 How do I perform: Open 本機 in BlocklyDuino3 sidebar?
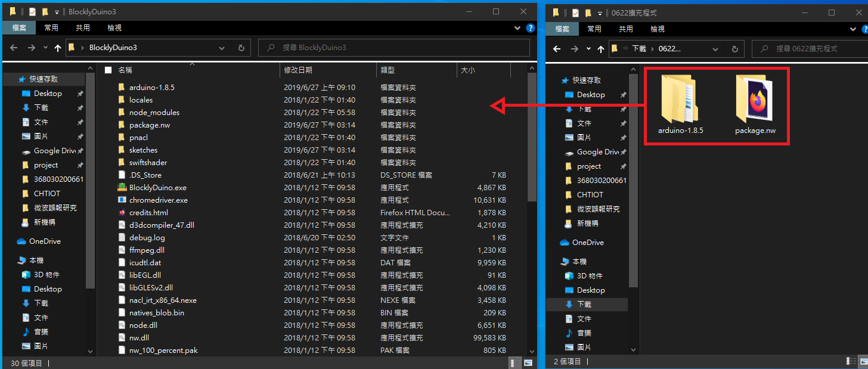pyautogui.click(x=36, y=261)
